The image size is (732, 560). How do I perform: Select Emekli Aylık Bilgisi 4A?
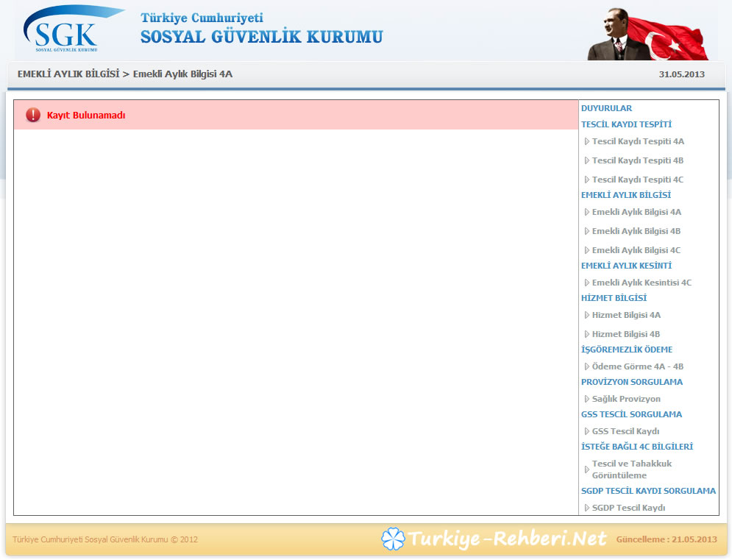click(x=636, y=212)
